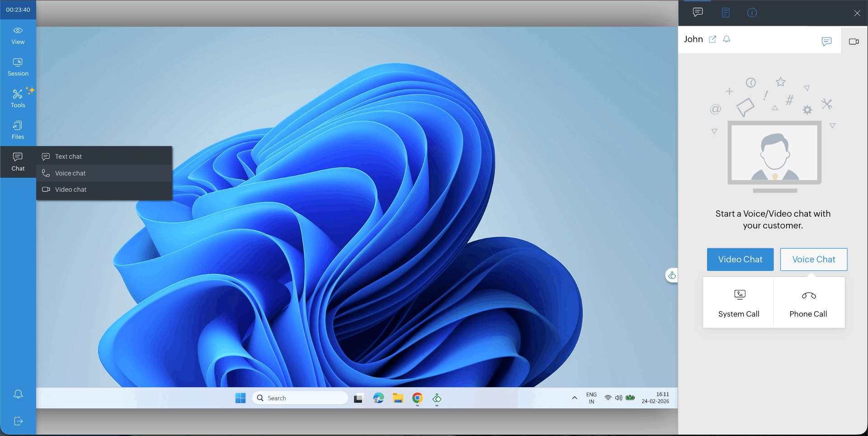Expand the system tray hidden icons chevron
868x436 pixels.
click(x=574, y=398)
